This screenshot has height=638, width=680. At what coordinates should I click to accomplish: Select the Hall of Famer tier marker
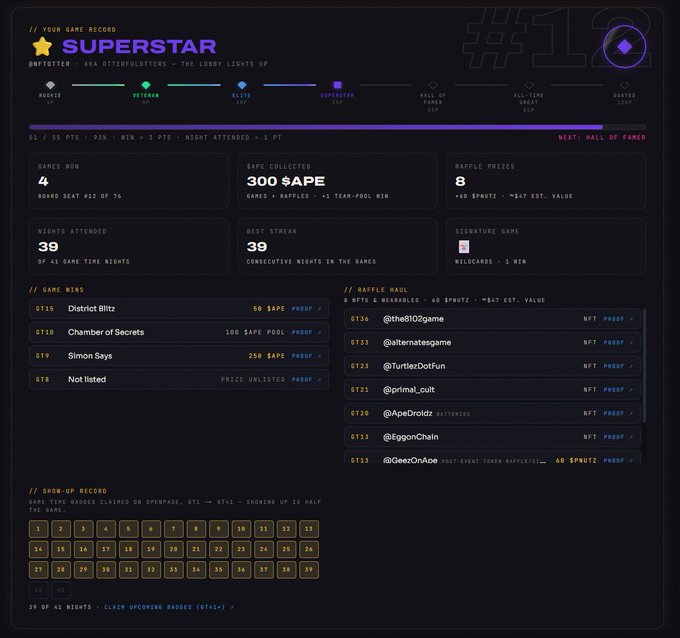(x=433, y=85)
